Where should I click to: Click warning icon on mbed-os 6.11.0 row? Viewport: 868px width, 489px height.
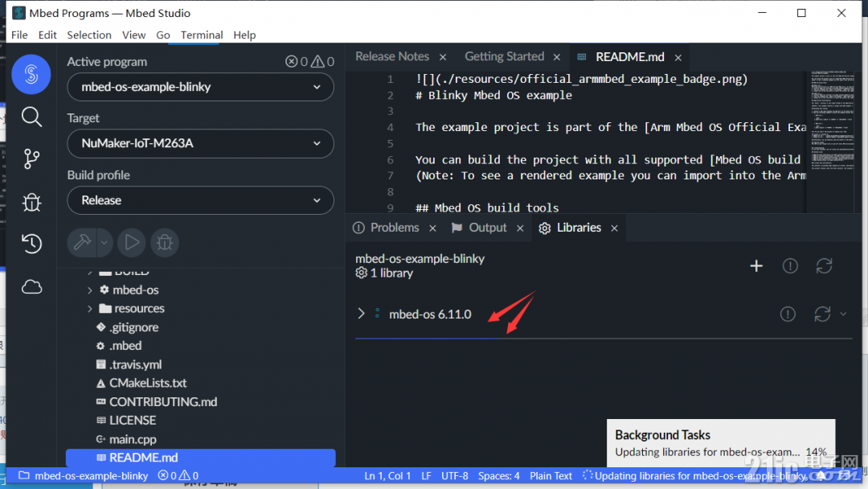[x=788, y=314]
